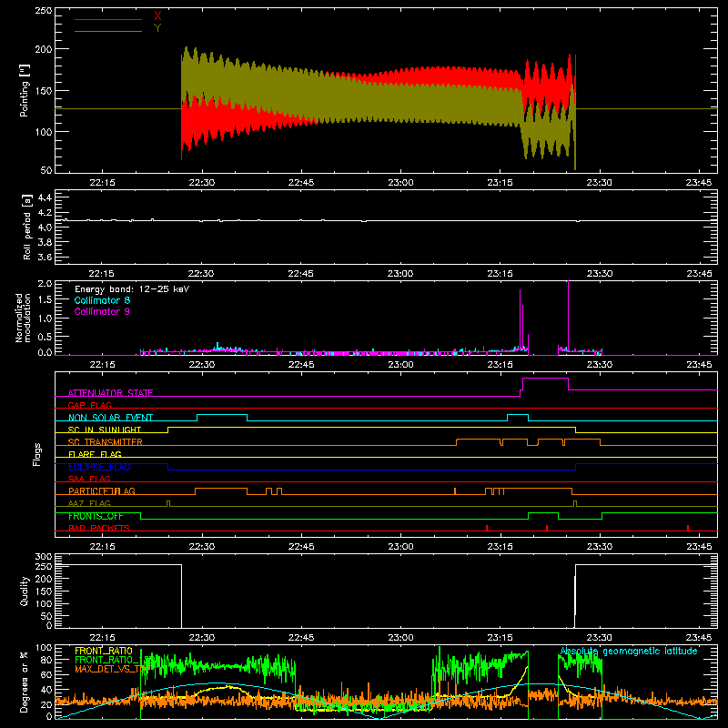Click 23:15 time label under the modulation plot

point(500,365)
